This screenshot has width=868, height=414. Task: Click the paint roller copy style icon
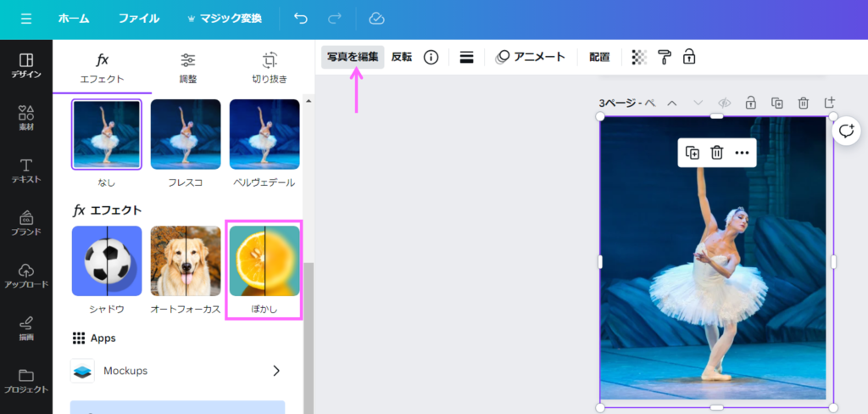click(x=665, y=57)
